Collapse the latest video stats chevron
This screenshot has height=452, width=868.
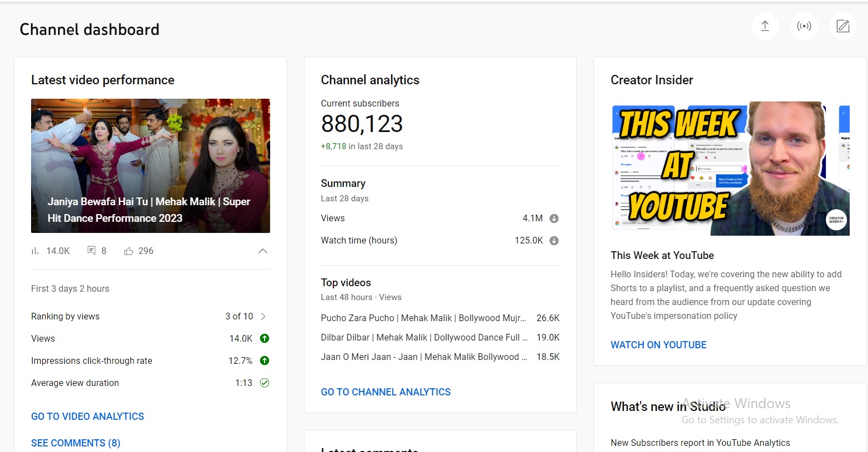click(263, 251)
